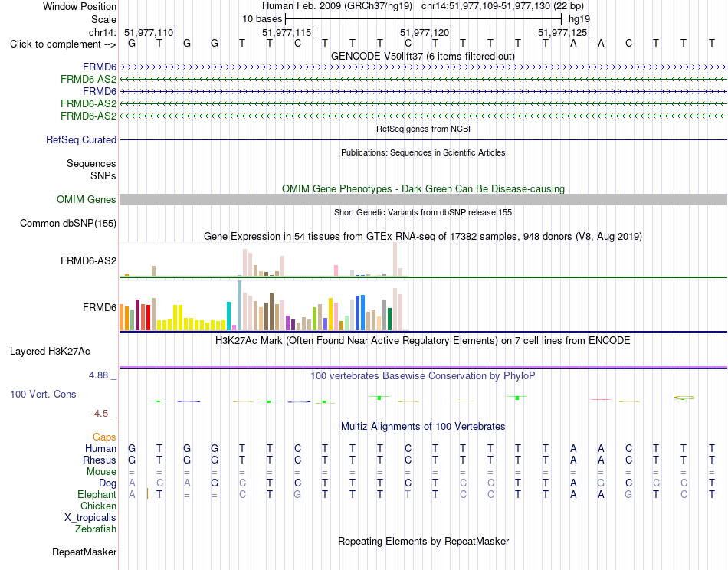This screenshot has height=570, width=728.
Task: Click the X_tropicalis species label
Action: tap(90, 518)
